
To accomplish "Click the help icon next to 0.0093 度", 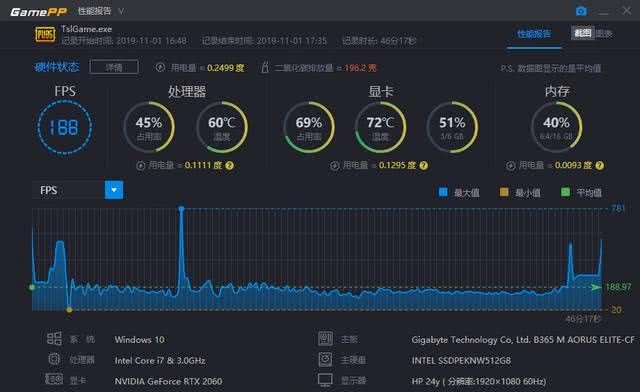I will point(600,165).
